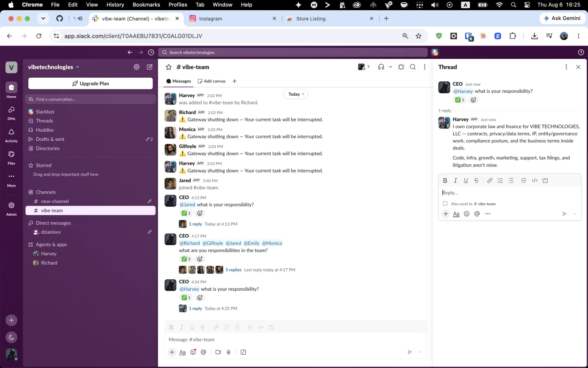This screenshot has height=368, width=588.
Task: Open 5 replies thread link
Action: click(x=233, y=270)
